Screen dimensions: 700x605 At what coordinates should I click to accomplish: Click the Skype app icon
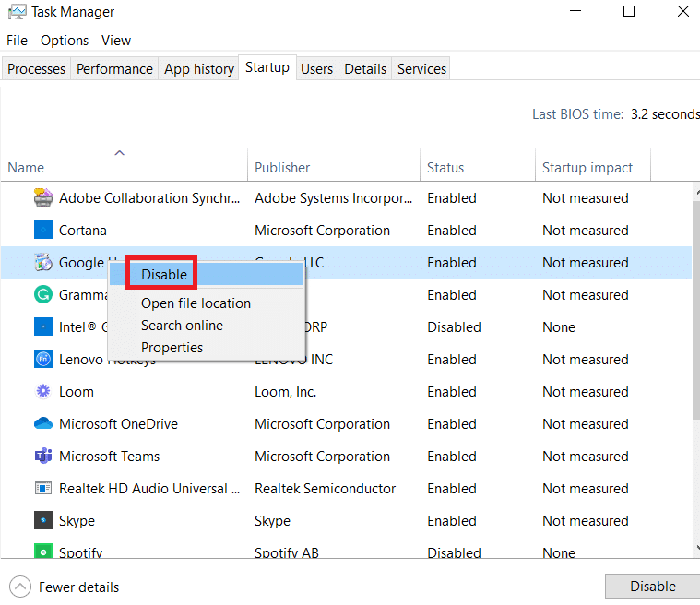click(x=43, y=520)
